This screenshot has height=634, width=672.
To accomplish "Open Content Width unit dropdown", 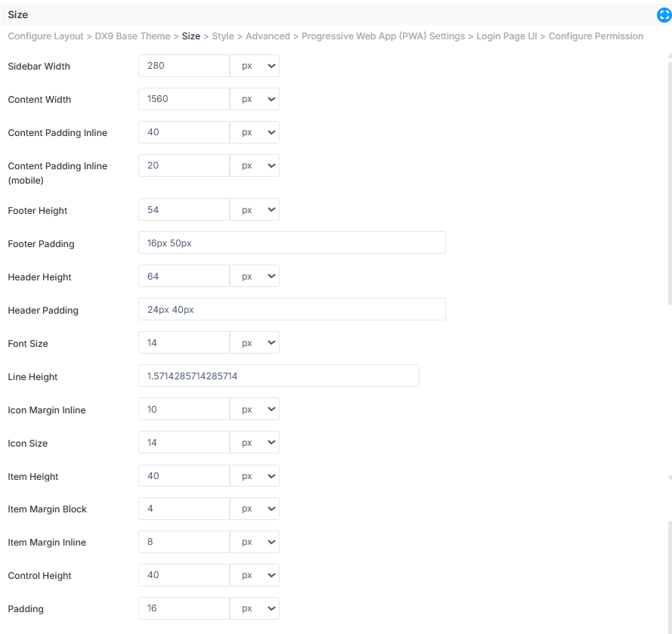I will click(255, 100).
